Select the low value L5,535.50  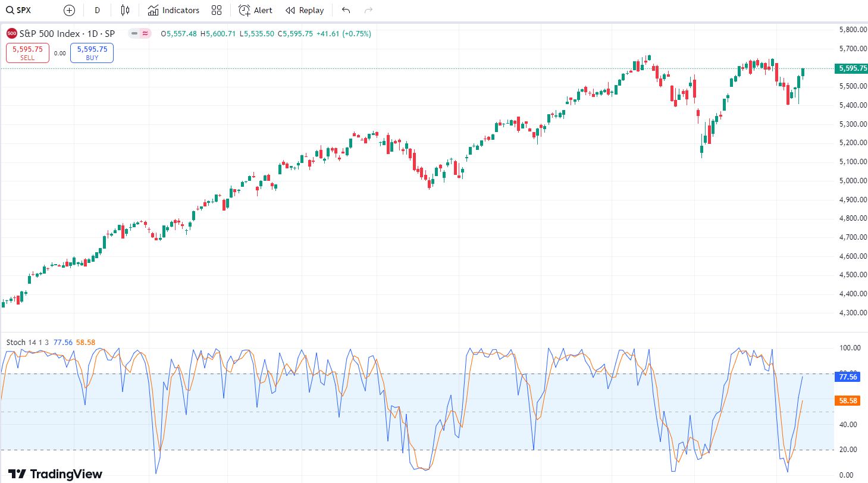click(257, 34)
